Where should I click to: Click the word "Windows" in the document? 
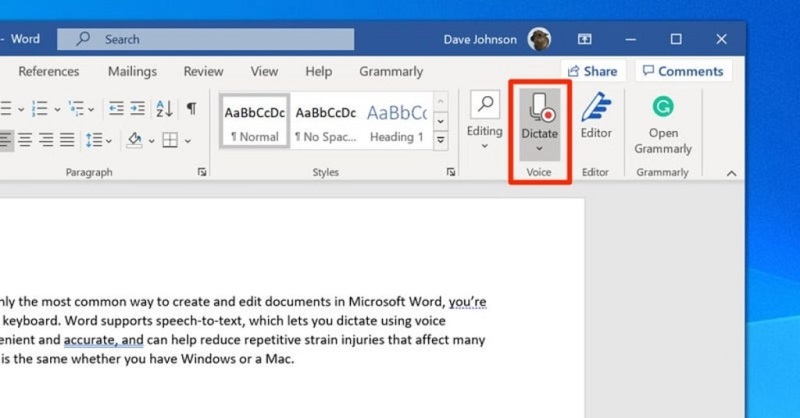(x=208, y=359)
